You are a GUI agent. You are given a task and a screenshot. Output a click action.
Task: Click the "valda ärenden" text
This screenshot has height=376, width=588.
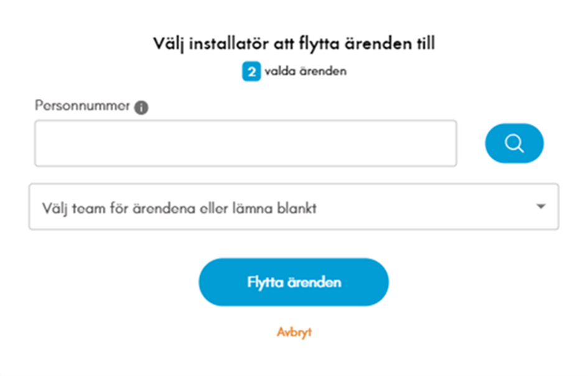pyautogui.click(x=305, y=71)
